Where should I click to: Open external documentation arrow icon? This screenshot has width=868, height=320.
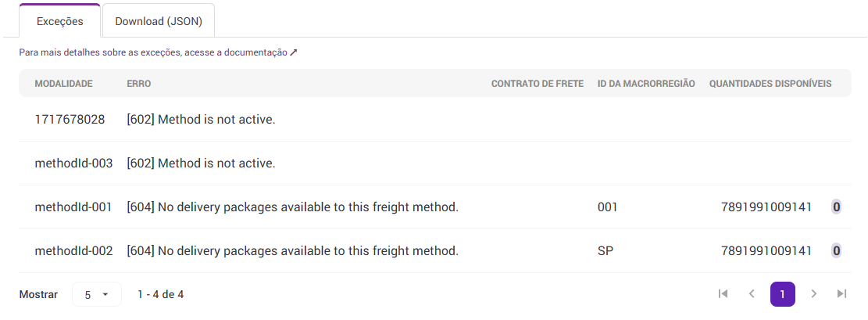[x=294, y=52]
